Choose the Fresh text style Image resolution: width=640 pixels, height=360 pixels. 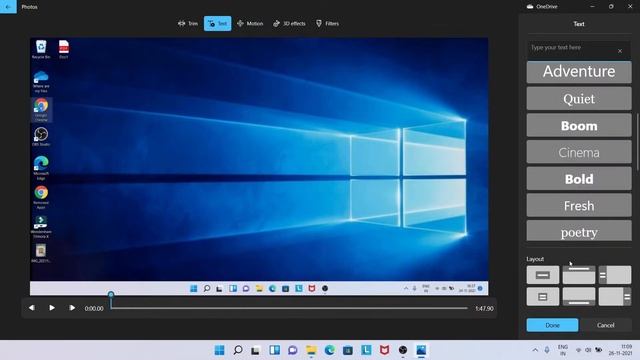click(579, 206)
